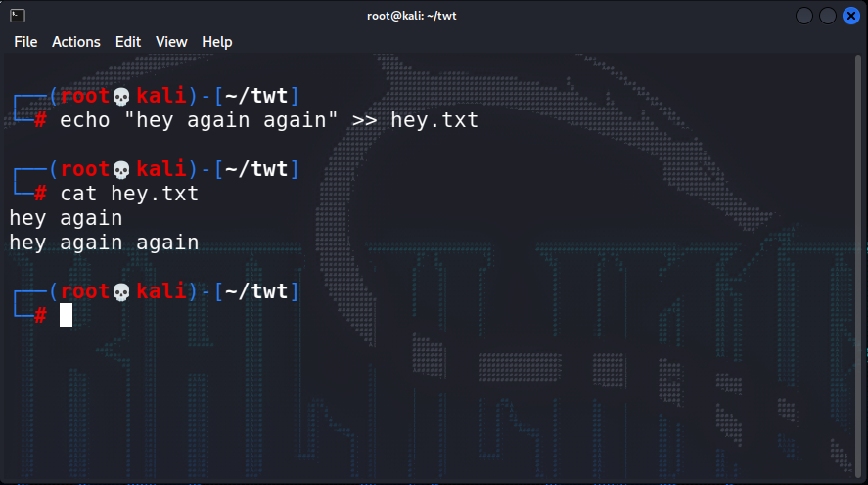Click the skull icon in last prompt
Image resolution: width=868 pixels, height=485 pixels.
pyautogui.click(x=121, y=292)
